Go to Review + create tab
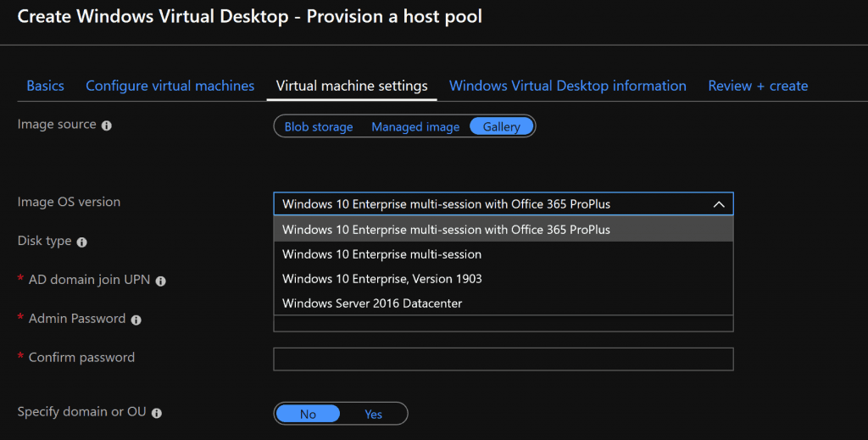The image size is (868, 440). coord(758,86)
